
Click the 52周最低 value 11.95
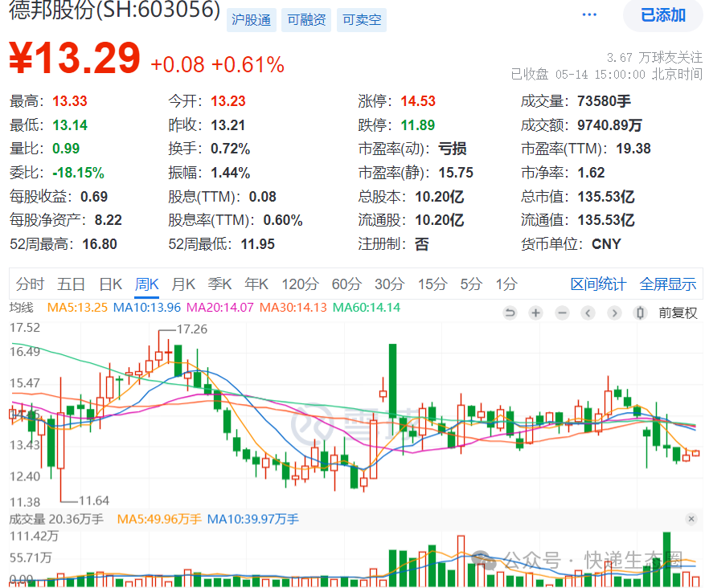pyautogui.click(x=258, y=244)
